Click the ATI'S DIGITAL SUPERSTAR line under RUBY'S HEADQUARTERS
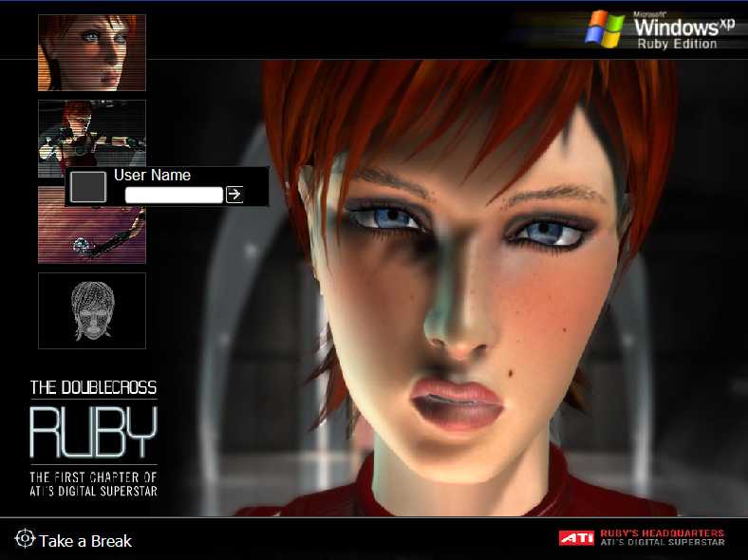Image resolution: width=748 pixels, height=560 pixels. [x=663, y=542]
